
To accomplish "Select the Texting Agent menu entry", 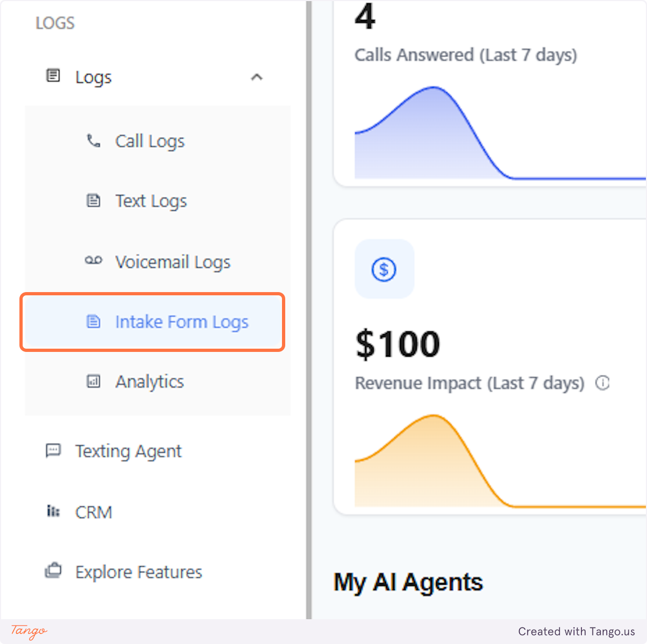I will [128, 451].
